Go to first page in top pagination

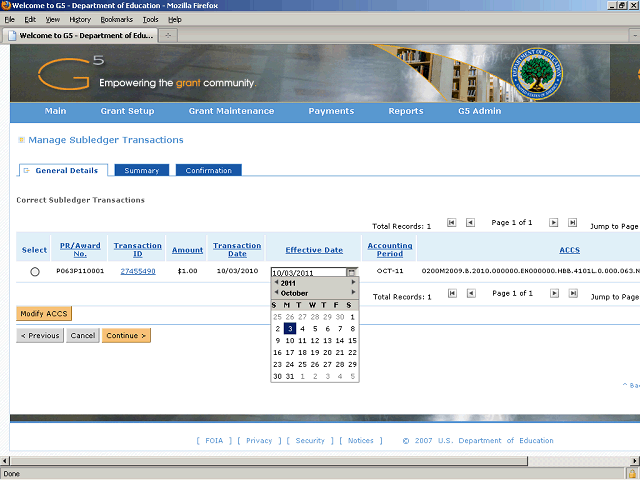coord(451,222)
